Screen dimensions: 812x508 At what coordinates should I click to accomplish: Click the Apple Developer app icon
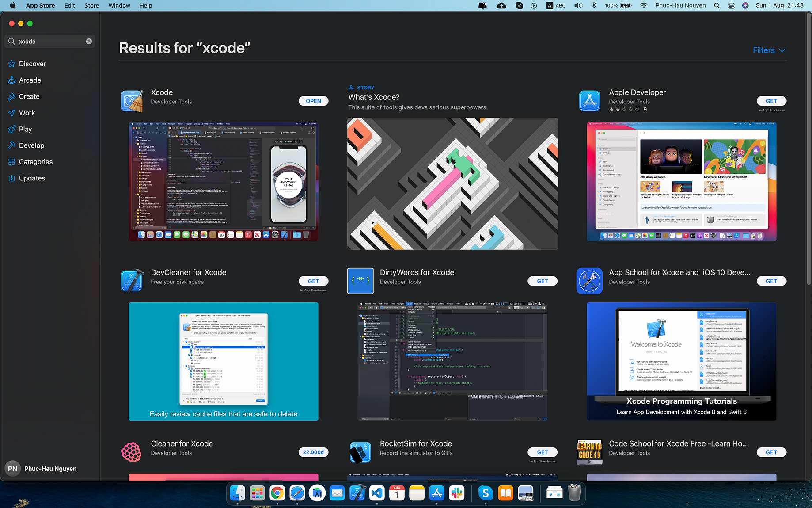pos(589,101)
